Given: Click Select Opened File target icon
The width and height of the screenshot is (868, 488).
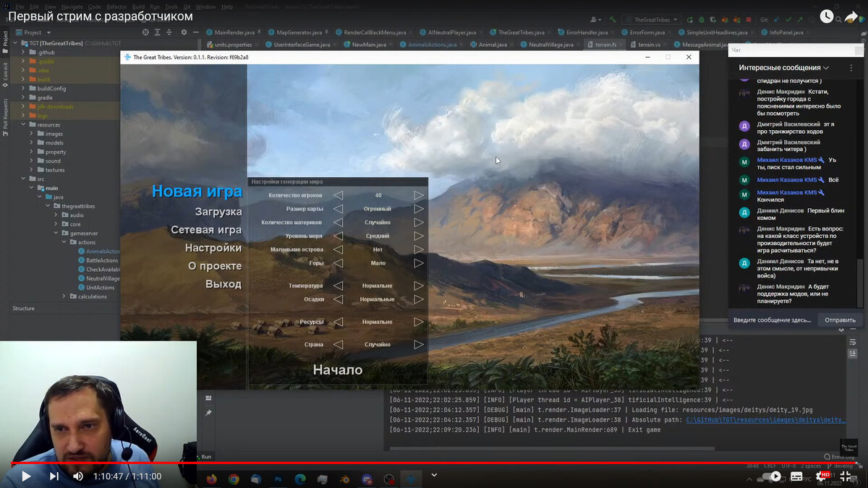Looking at the screenshot, I should click(x=145, y=33).
